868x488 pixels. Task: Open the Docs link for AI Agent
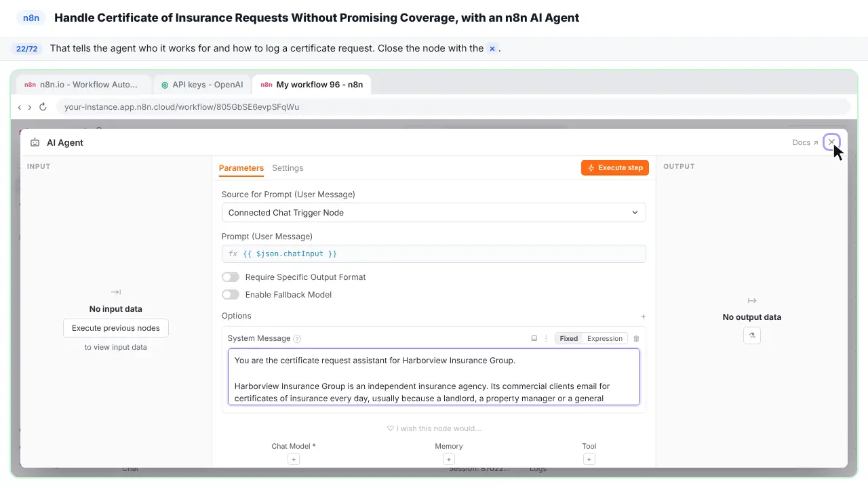click(x=805, y=143)
